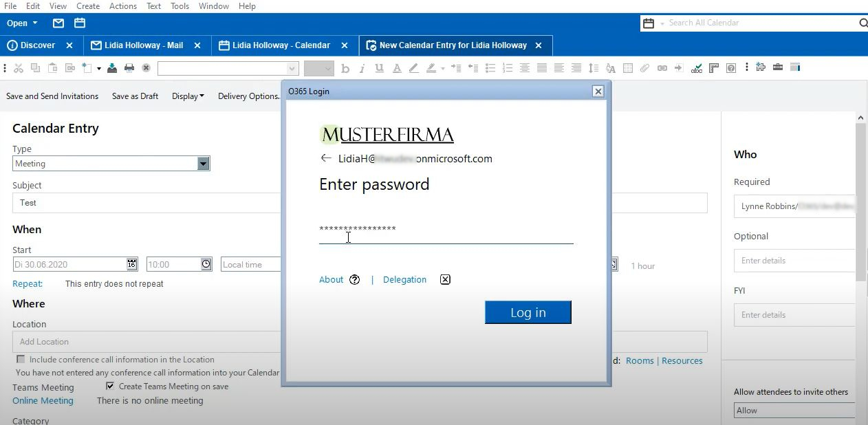Click the search magnifier icon

862,23
